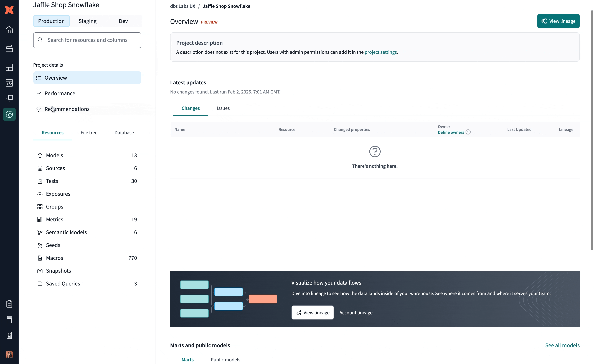The image size is (594, 364).
Task: Switch to the Issues tab
Action: (x=223, y=108)
